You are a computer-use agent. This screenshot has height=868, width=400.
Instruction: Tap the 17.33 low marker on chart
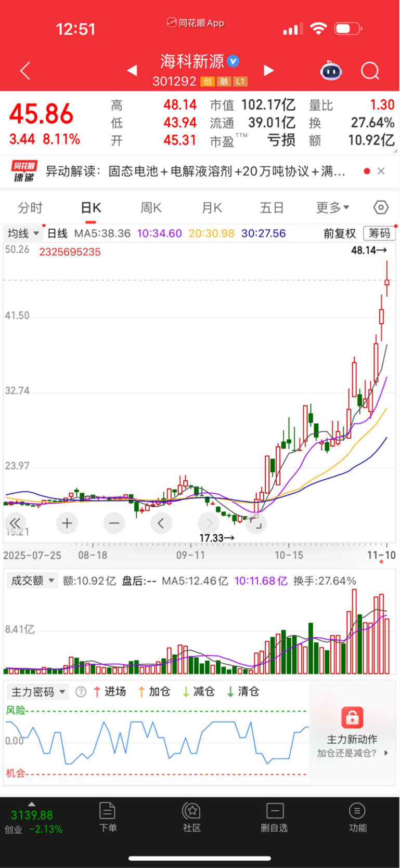(217, 538)
